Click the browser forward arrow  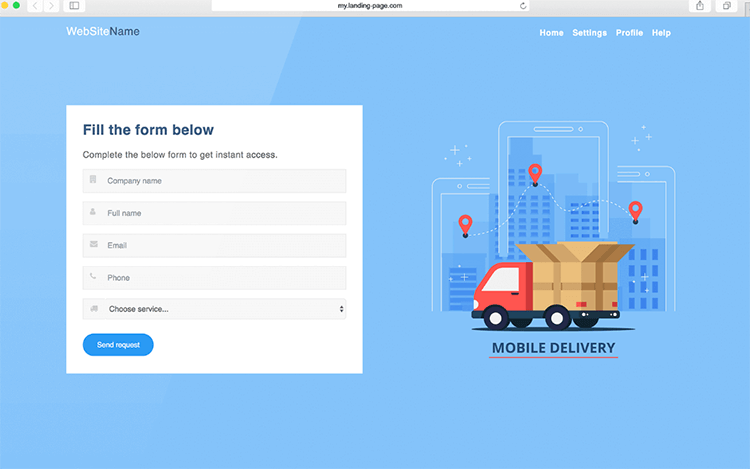tap(51, 6)
